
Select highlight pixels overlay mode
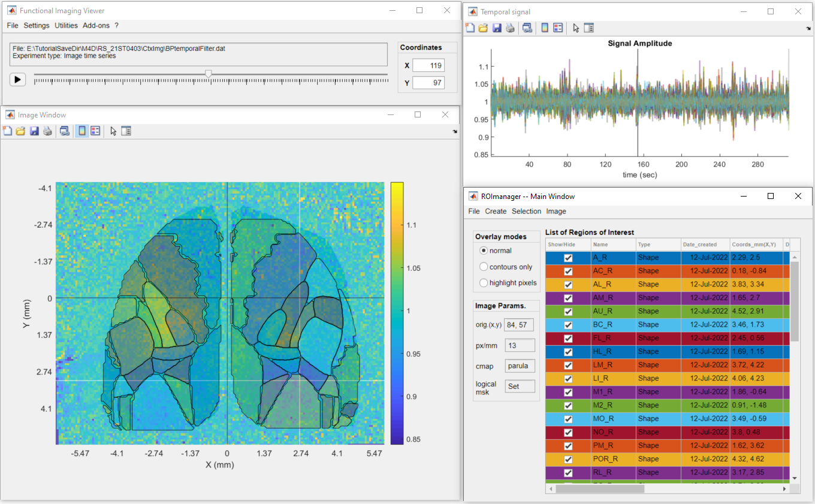click(484, 283)
